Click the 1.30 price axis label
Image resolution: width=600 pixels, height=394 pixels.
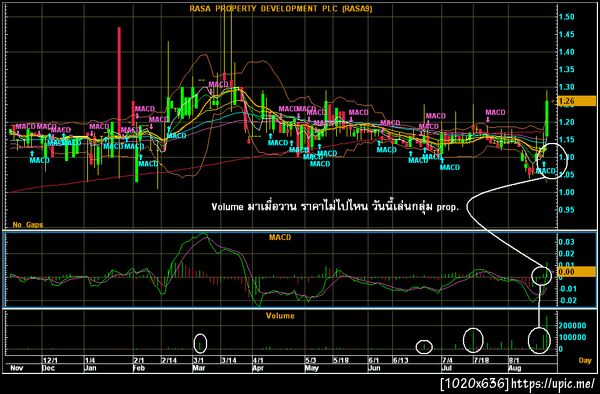pyautogui.click(x=566, y=87)
